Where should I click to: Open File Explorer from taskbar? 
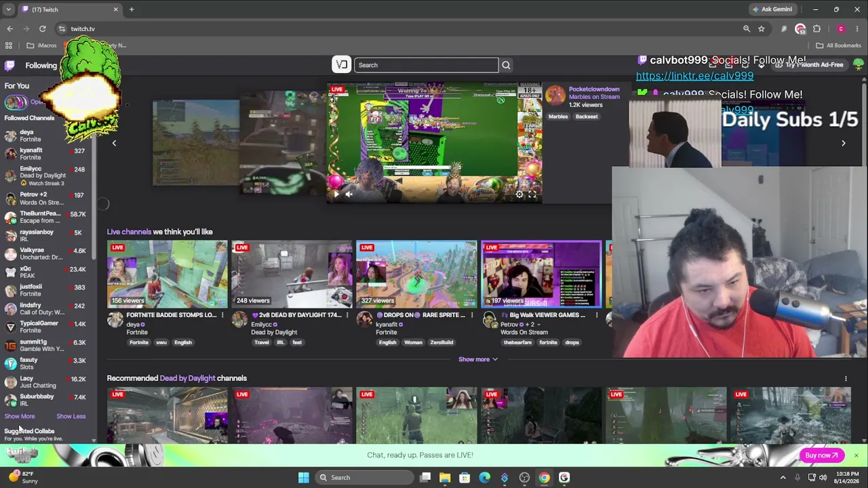point(445,477)
